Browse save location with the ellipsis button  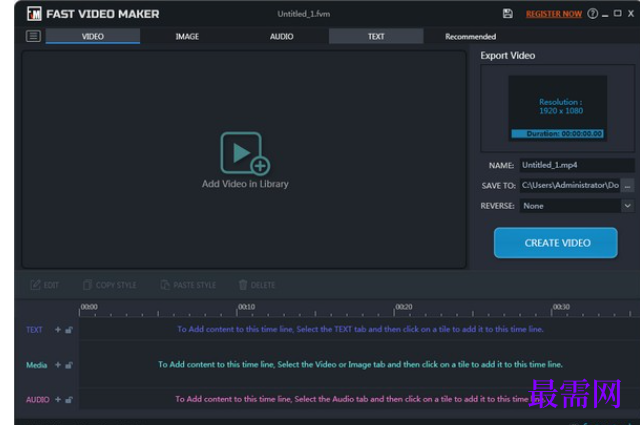click(x=627, y=185)
